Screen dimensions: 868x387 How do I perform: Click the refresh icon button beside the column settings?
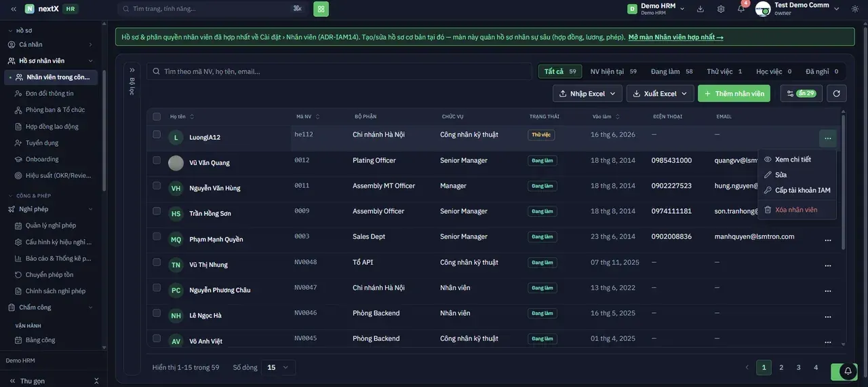pos(837,94)
